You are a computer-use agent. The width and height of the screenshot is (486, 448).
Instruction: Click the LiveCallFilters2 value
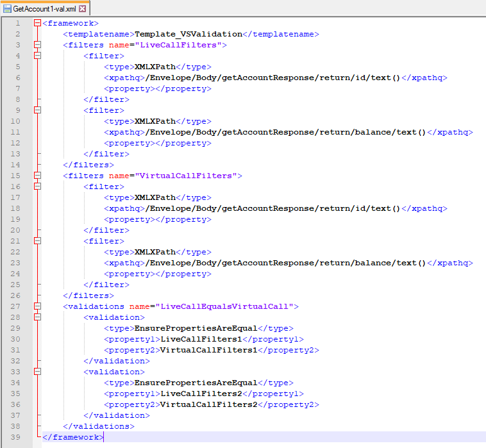[201, 394]
